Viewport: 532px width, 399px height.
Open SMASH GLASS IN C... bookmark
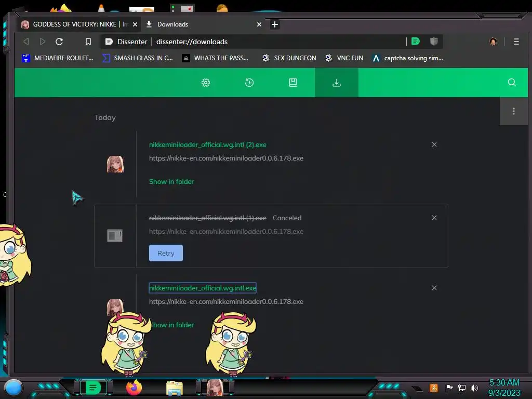(137, 58)
